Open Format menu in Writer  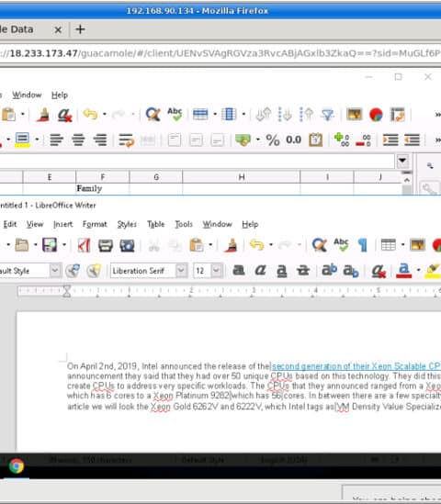pyautogui.click(x=95, y=224)
